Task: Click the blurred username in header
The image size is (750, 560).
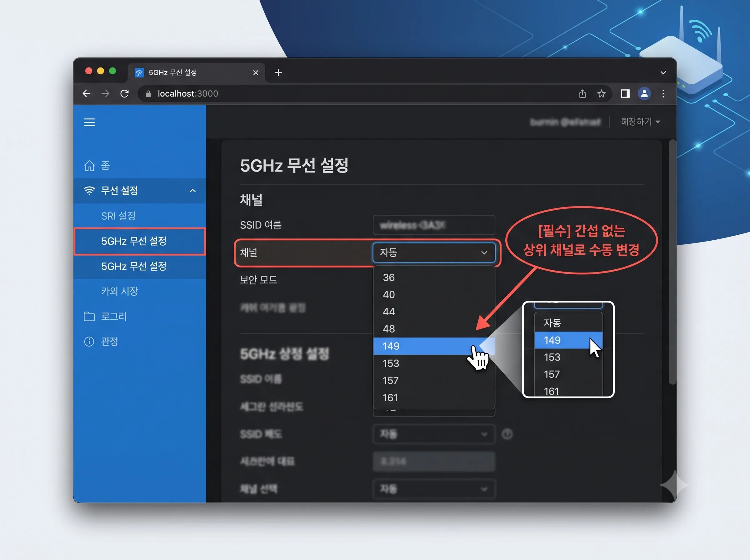Action: pyautogui.click(x=565, y=122)
